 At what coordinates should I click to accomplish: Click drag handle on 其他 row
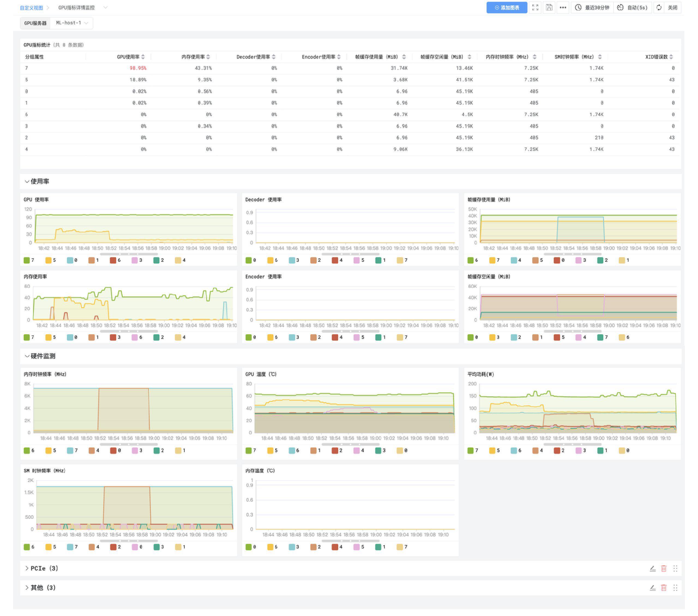(x=675, y=587)
